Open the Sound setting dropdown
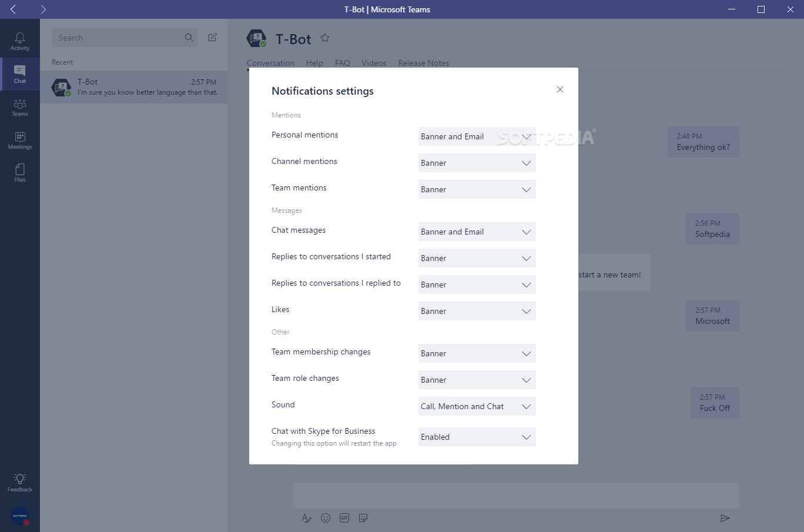The image size is (804, 532). (x=477, y=406)
